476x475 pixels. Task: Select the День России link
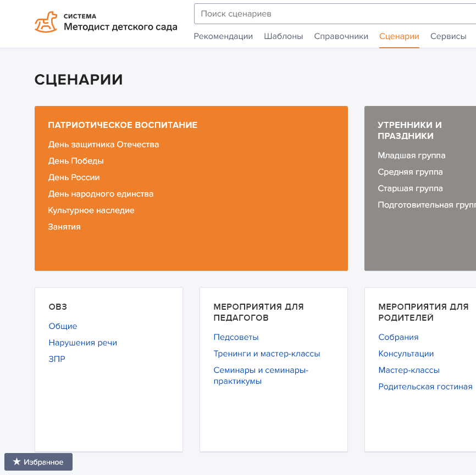pyautogui.click(x=74, y=177)
